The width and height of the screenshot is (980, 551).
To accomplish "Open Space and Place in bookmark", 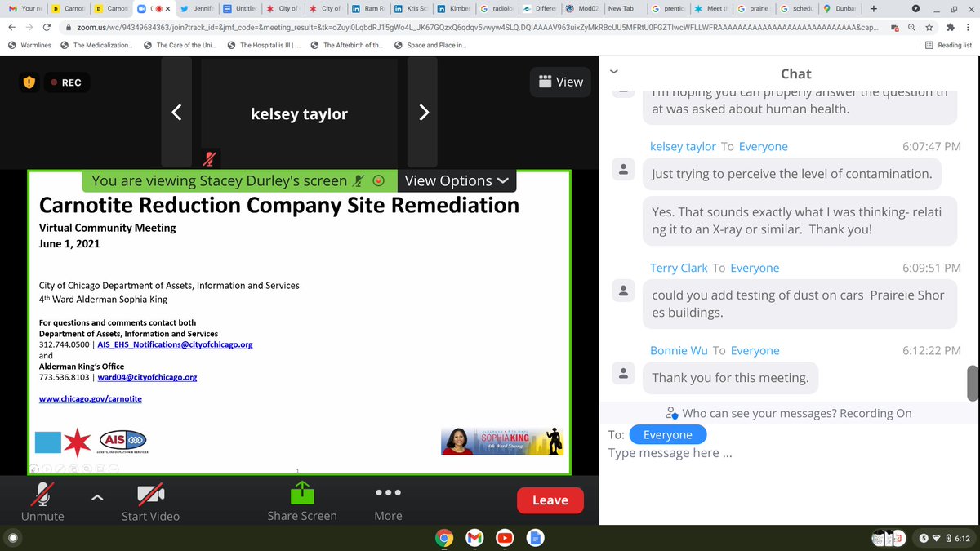I will [x=429, y=45].
